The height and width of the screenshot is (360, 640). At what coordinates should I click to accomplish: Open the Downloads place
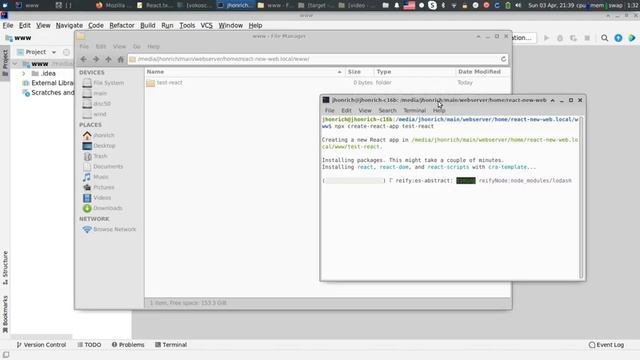pos(102,208)
